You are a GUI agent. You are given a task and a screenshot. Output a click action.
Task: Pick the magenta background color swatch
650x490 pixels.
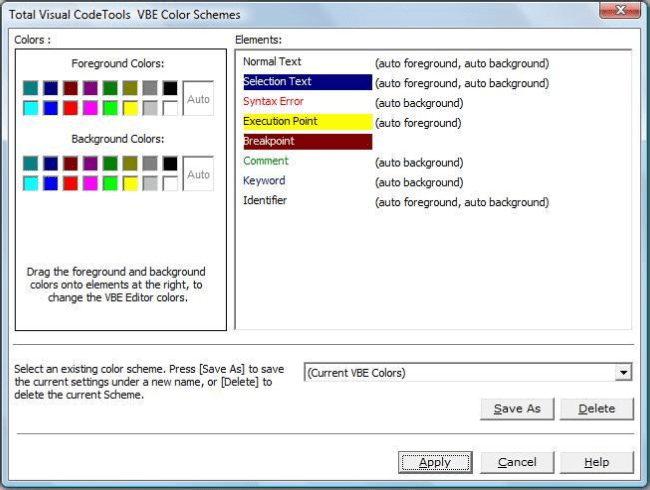(x=90, y=184)
